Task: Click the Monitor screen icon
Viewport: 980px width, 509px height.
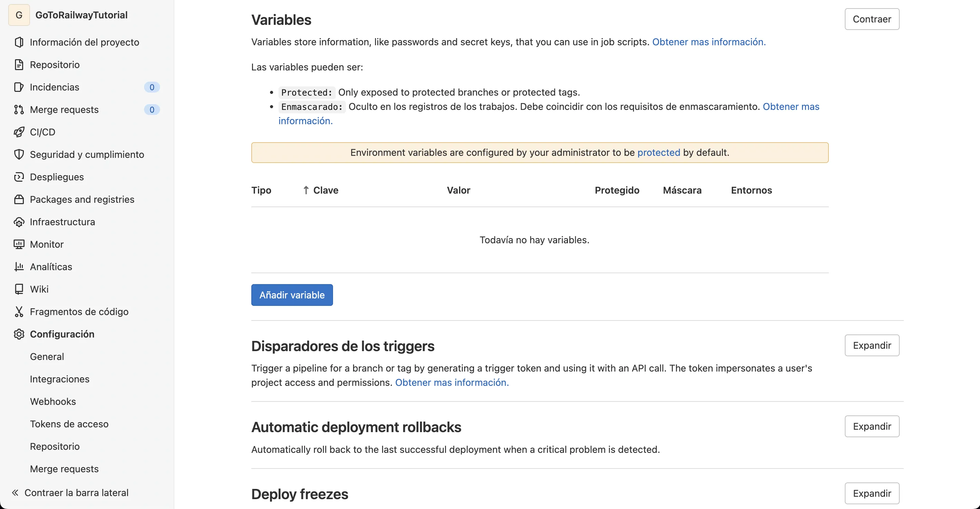Action: (x=19, y=244)
